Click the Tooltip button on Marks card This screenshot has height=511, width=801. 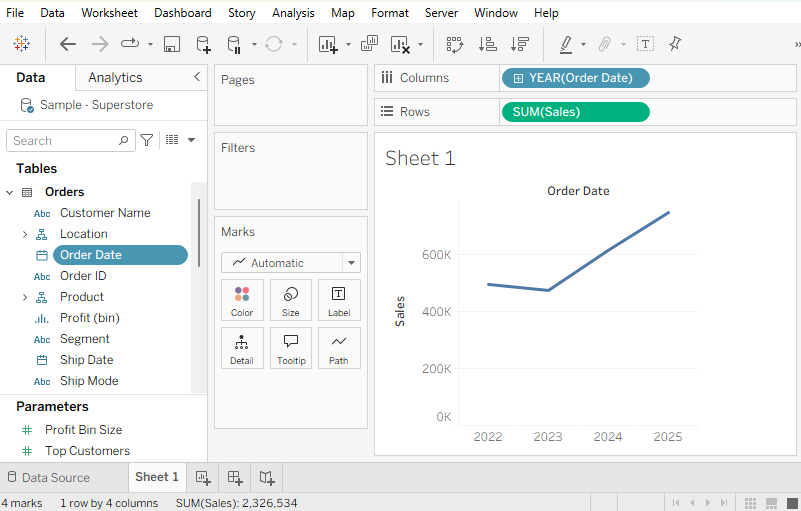pyautogui.click(x=291, y=348)
